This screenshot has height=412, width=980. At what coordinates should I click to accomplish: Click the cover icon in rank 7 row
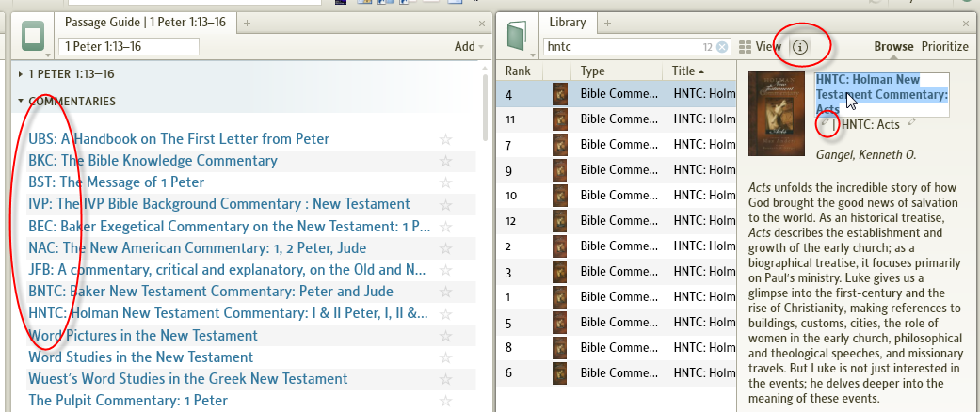pos(559,145)
